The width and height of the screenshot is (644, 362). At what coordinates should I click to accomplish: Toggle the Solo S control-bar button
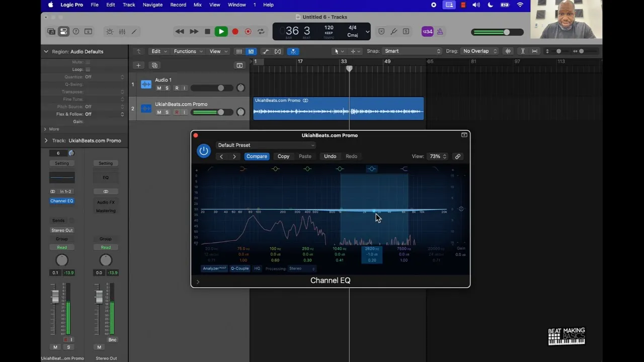[x=406, y=32]
